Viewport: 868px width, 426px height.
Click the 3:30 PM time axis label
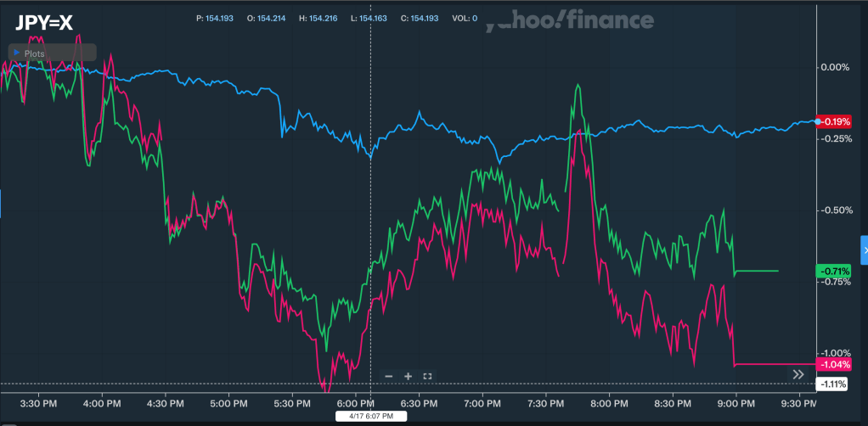38,403
